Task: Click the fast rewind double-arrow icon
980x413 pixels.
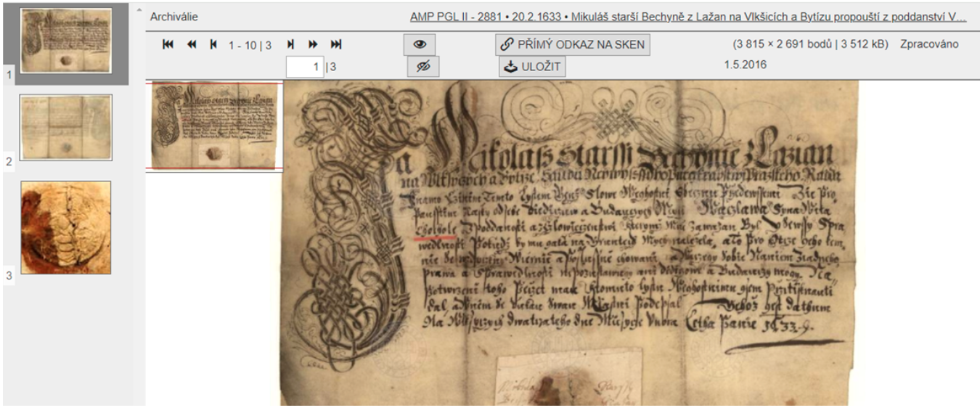Action: tap(192, 44)
